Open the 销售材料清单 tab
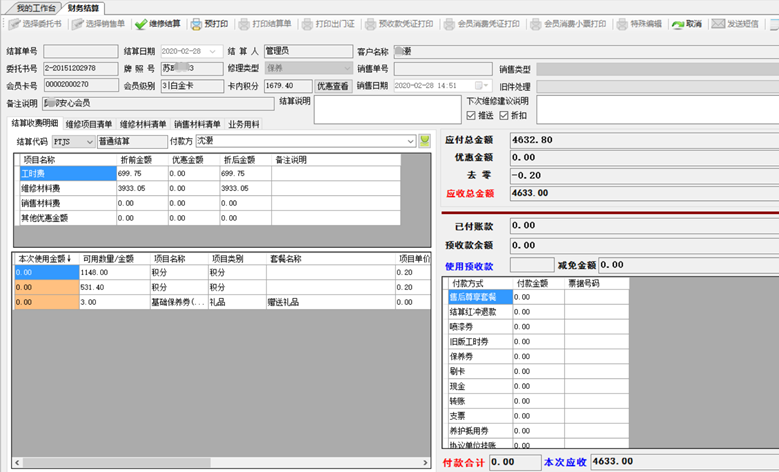The image size is (779, 472). 198,124
